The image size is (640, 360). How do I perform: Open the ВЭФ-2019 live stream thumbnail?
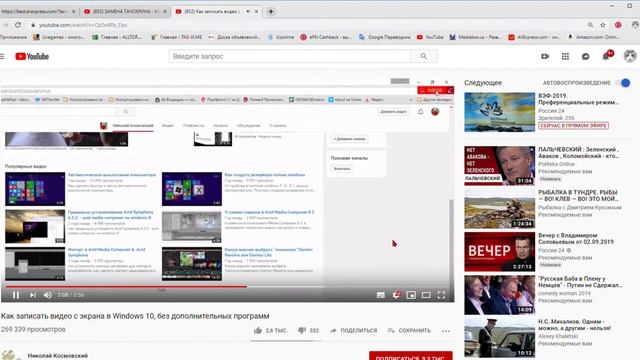499,112
